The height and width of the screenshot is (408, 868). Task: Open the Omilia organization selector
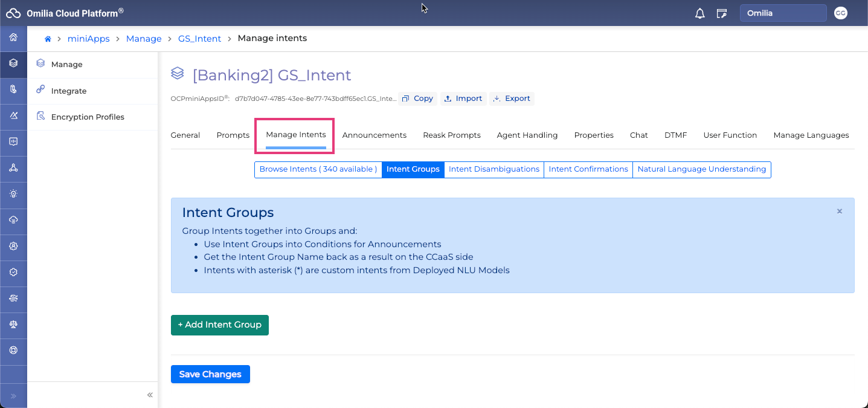pyautogui.click(x=783, y=13)
